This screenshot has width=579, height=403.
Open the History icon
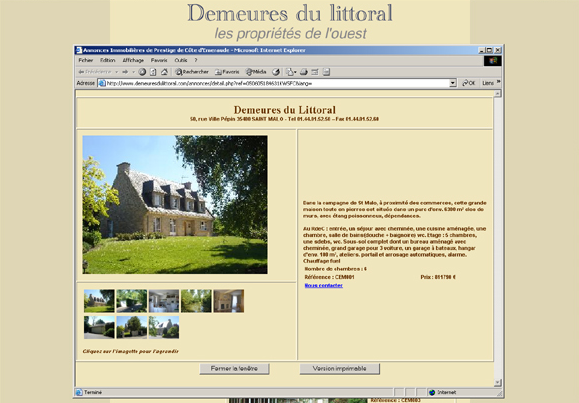[x=276, y=72]
